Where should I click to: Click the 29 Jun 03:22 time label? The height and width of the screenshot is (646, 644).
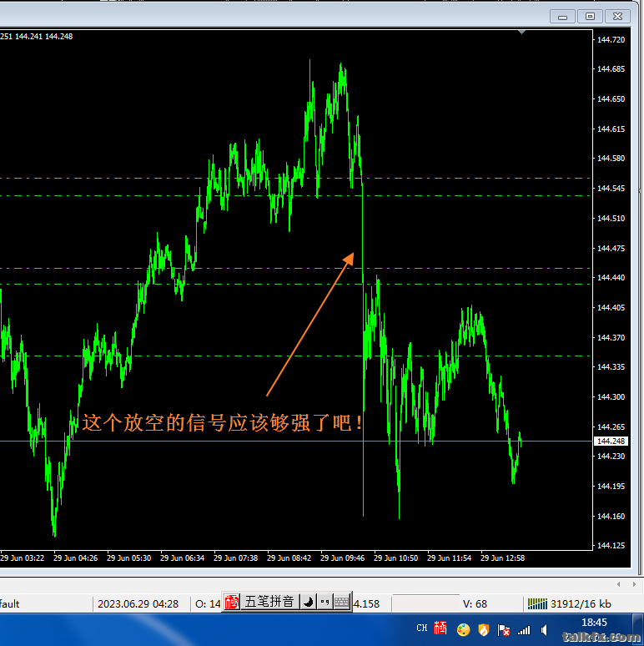pos(23,558)
